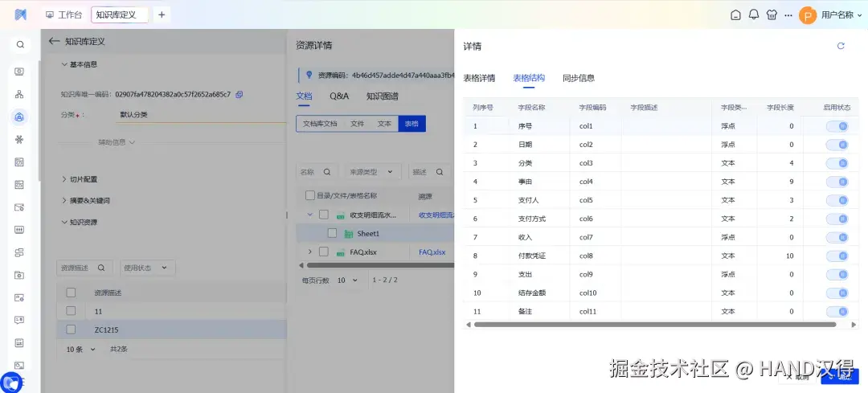
Task: Switch to the 同步信息 tab
Action: [x=579, y=78]
